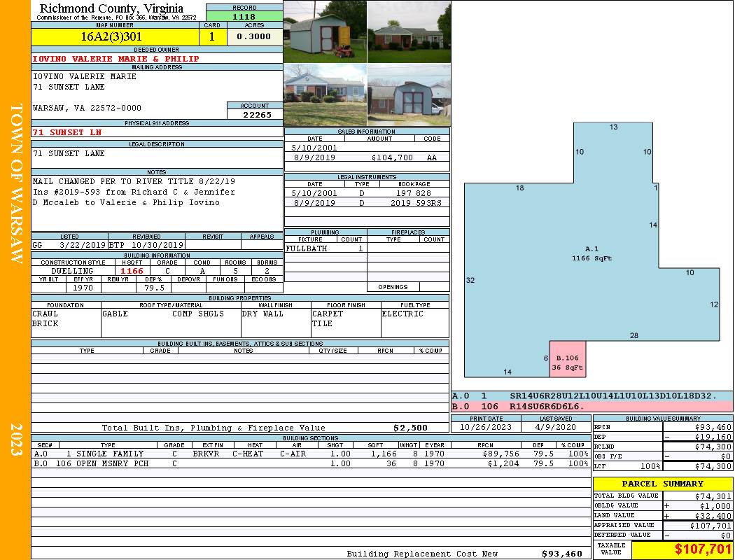
Task: Select the 8/9/2019 sale amount $104,700
Action: click(x=392, y=158)
